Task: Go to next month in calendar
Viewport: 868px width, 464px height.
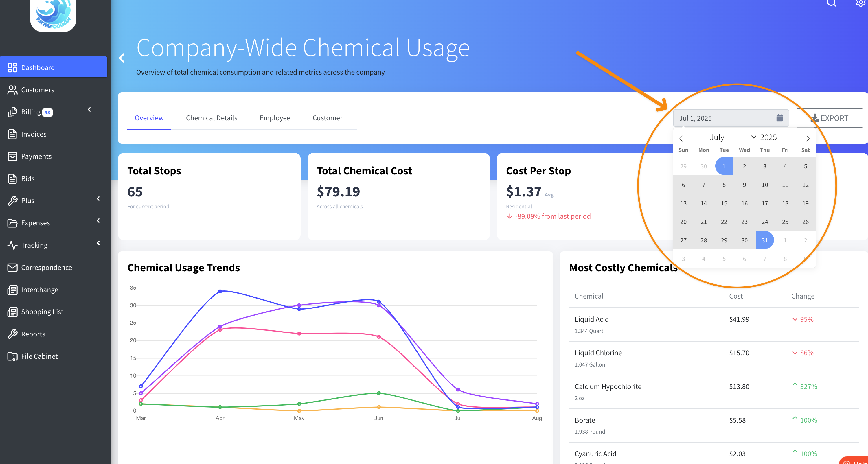Action: [x=807, y=139]
